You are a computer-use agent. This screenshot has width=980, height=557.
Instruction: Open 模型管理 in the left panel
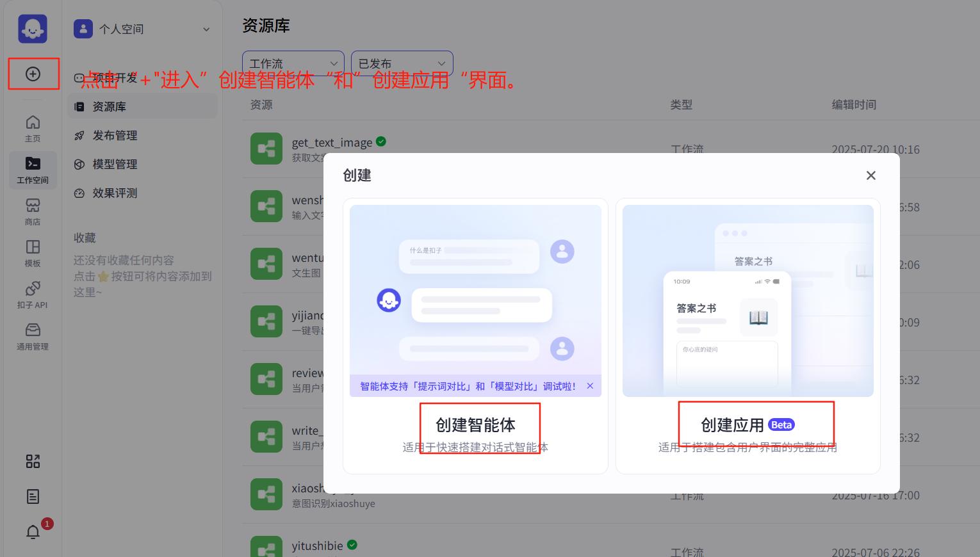pos(115,164)
